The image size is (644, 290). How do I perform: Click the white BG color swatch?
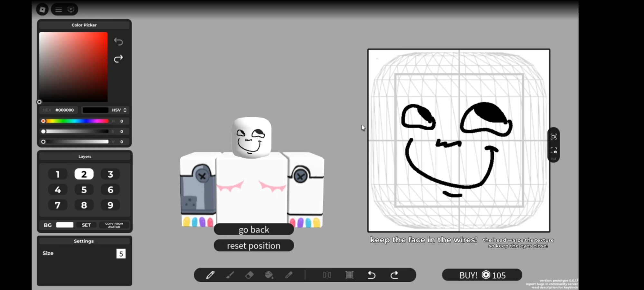65,225
